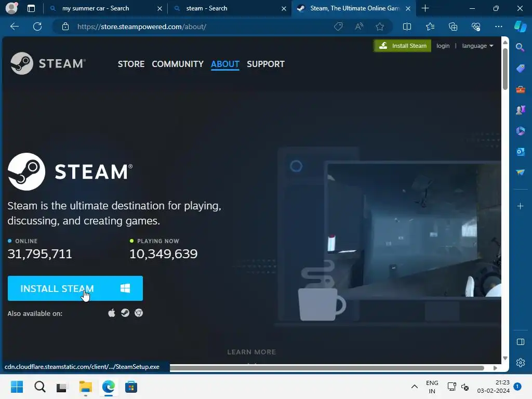532x399 pixels.
Task: Open the tab actions menu icon
Action: (31, 8)
